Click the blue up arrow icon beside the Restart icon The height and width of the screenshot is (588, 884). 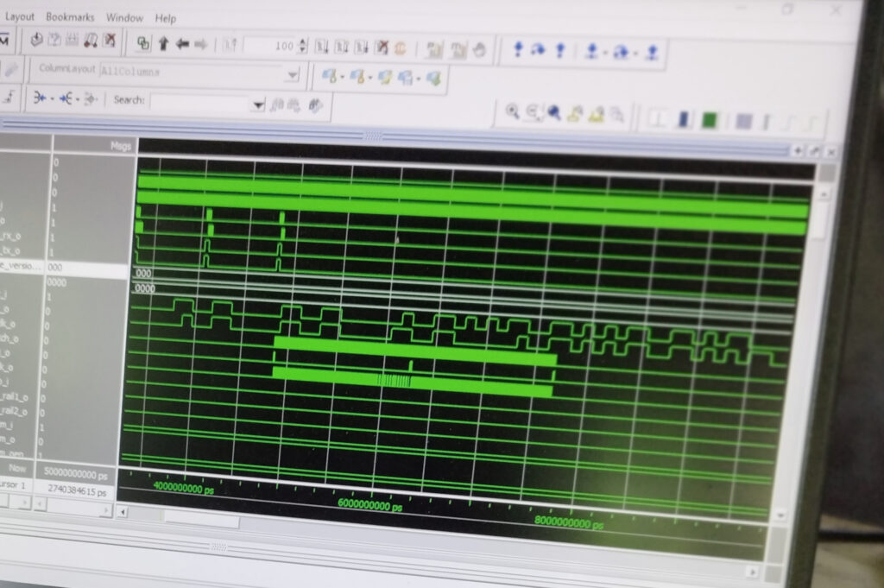[163, 43]
